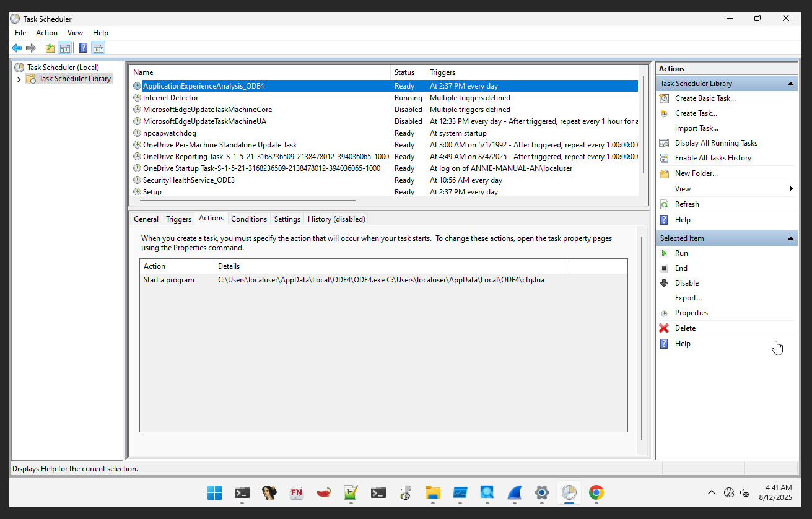Select the npcapwatchdog task row
The width and height of the screenshot is (812, 519).
point(169,133)
